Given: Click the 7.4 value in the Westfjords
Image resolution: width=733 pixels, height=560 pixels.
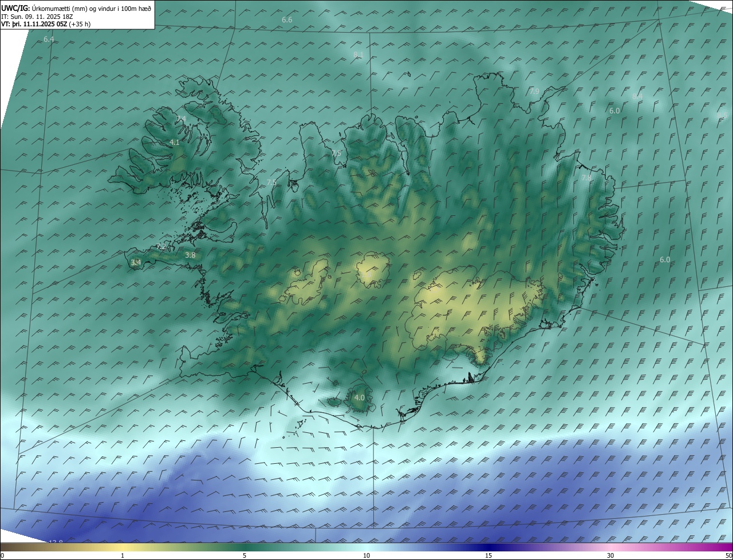Looking at the screenshot, I should point(181,119).
